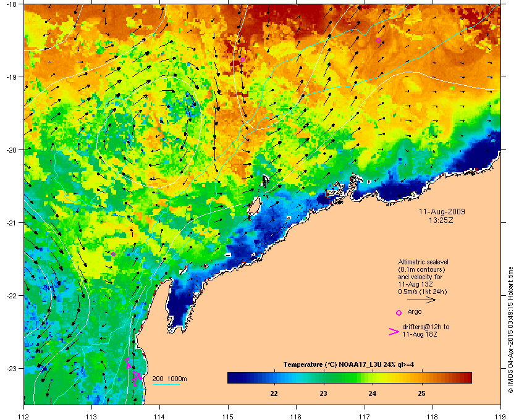Select Argo float marker near 115.2E 18.8S
The height and width of the screenshot is (420, 519).
pyautogui.click(x=242, y=59)
